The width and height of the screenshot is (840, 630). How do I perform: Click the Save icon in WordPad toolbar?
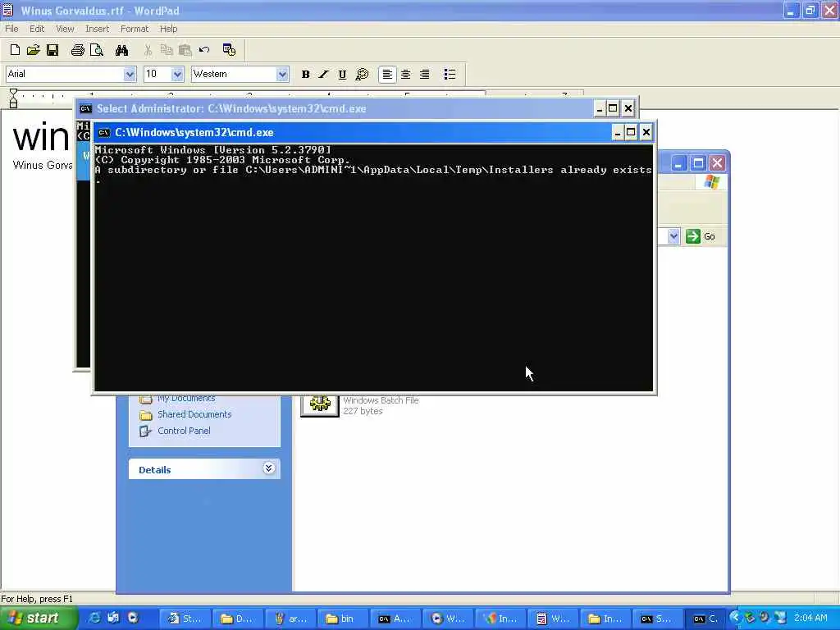click(x=52, y=50)
